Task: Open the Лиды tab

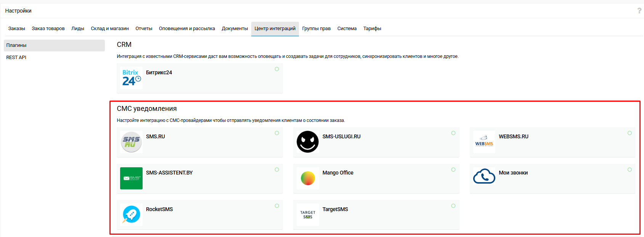Action: coord(78,29)
